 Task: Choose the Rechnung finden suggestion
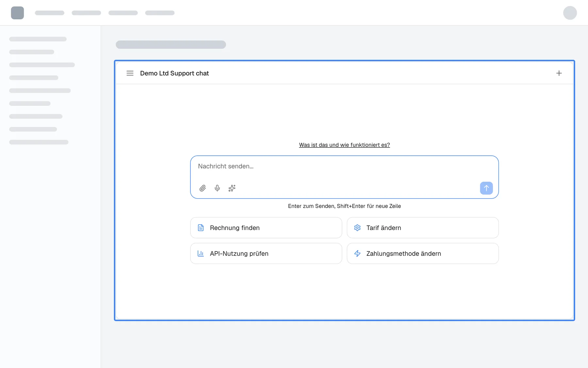click(266, 228)
